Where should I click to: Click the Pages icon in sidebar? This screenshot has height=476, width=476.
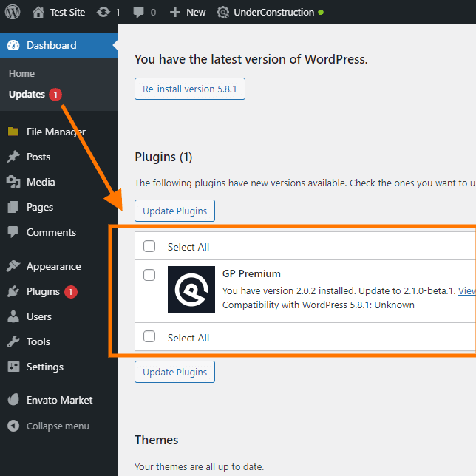[13, 207]
